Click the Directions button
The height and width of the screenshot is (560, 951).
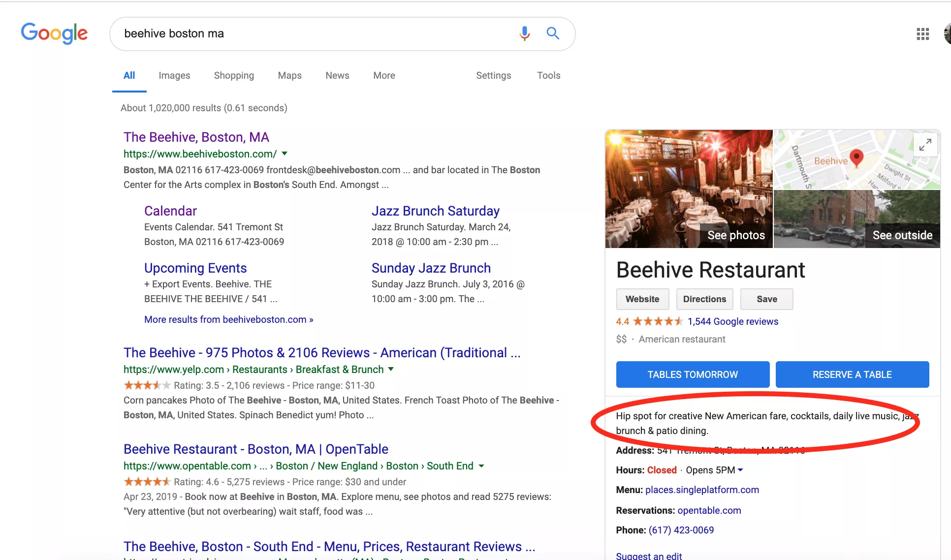704,299
